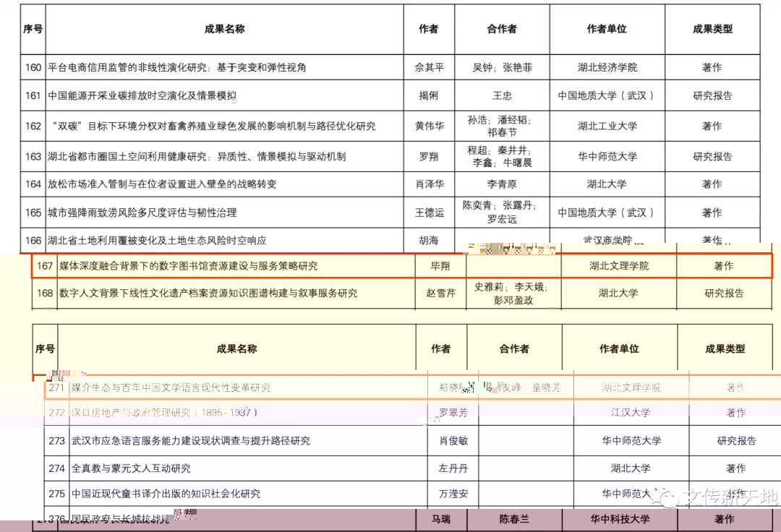Screen dimensions: 781x532
Task: Click author '胡海'
Action: point(429,241)
